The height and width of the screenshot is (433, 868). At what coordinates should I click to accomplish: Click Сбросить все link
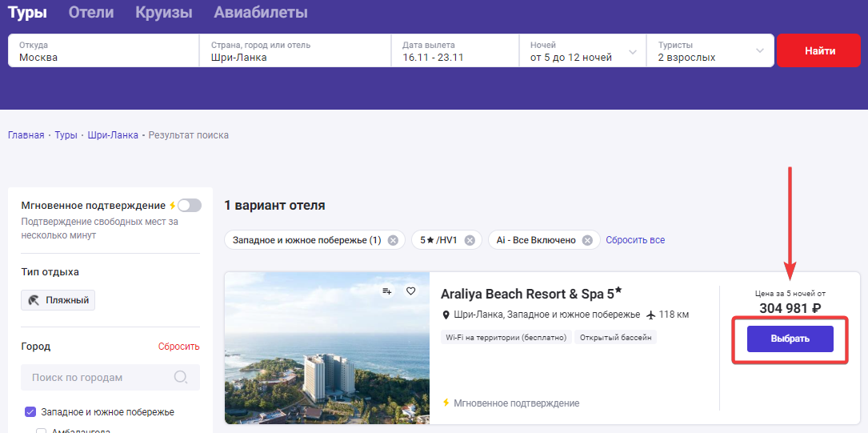(635, 240)
